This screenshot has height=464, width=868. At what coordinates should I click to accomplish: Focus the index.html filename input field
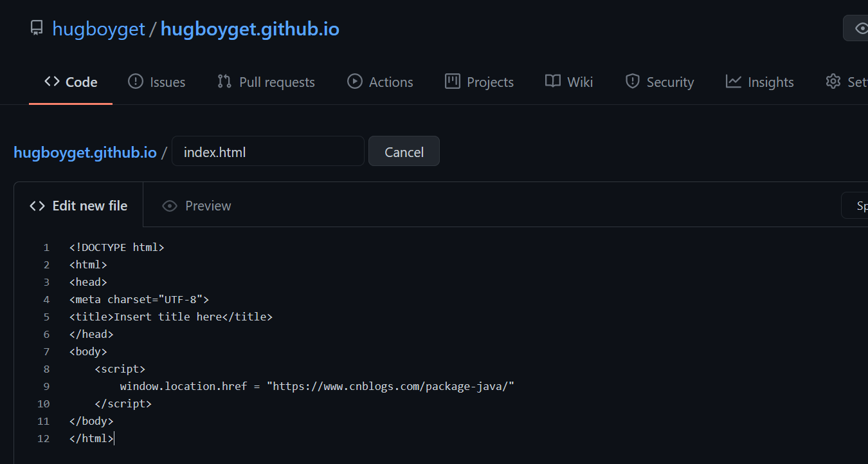pyautogui.click(x=268, y=151)
